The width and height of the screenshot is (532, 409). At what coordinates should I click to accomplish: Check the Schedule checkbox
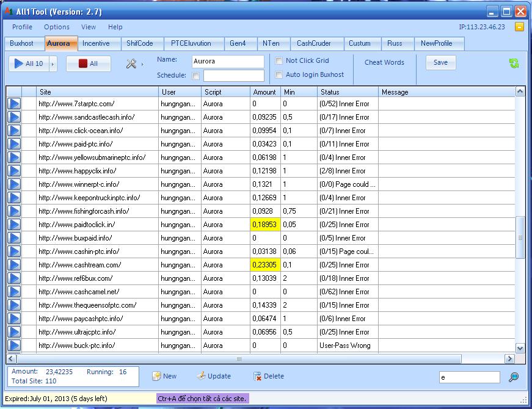click(x=195, y=76)
